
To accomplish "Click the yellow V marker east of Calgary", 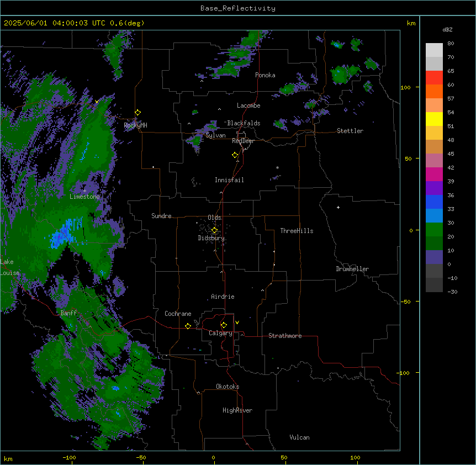I will [x=237, y=323].
